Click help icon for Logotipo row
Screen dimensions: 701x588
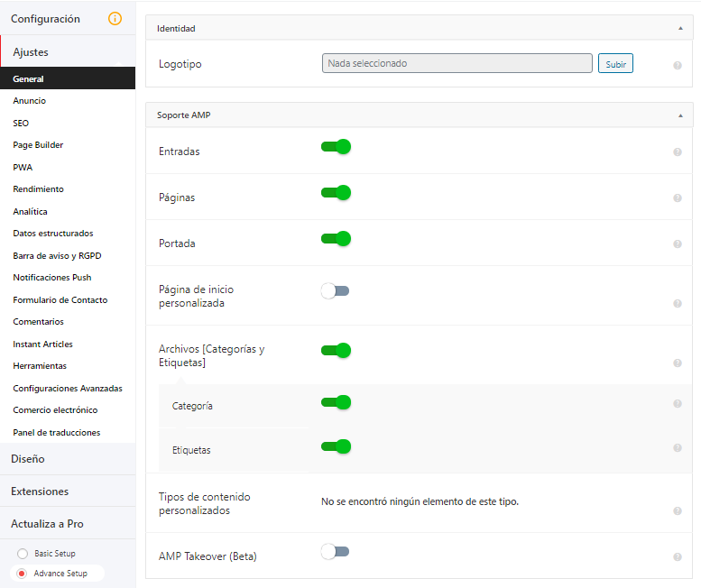[x=677, y=66]
